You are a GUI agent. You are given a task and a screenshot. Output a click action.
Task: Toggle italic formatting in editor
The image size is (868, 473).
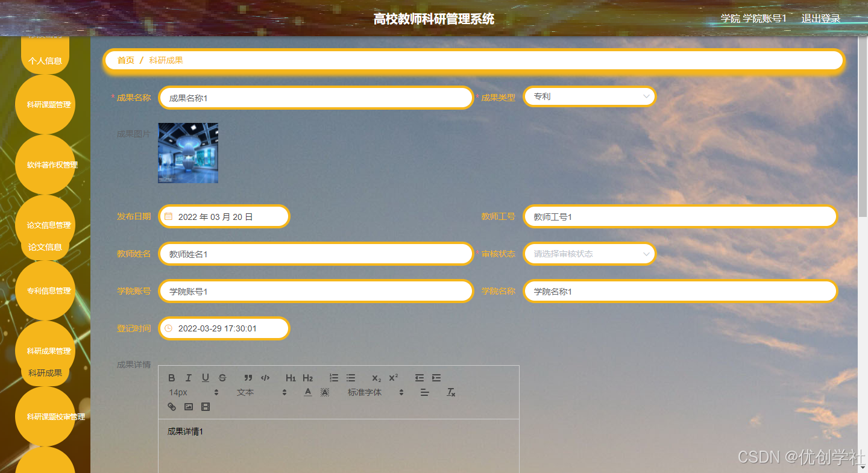[x=189, y=378]
